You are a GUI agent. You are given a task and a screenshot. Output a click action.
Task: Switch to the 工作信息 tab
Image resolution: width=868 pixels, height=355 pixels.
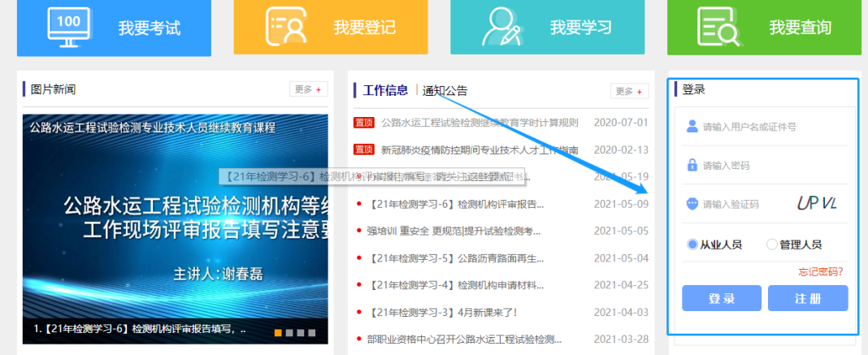pyautogui.click(x=385, y=90)
